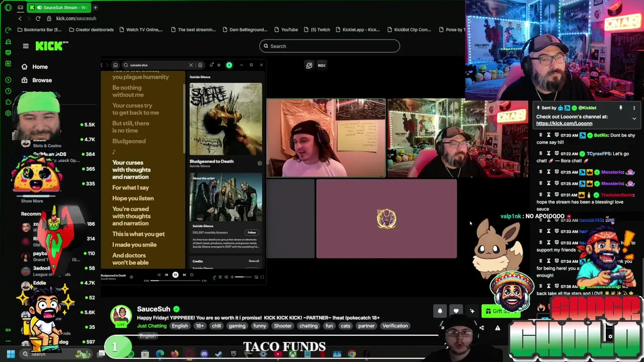Open Home in the Kick sidebar
This screenshot has width=644, height=362.
tap(34, 67)
